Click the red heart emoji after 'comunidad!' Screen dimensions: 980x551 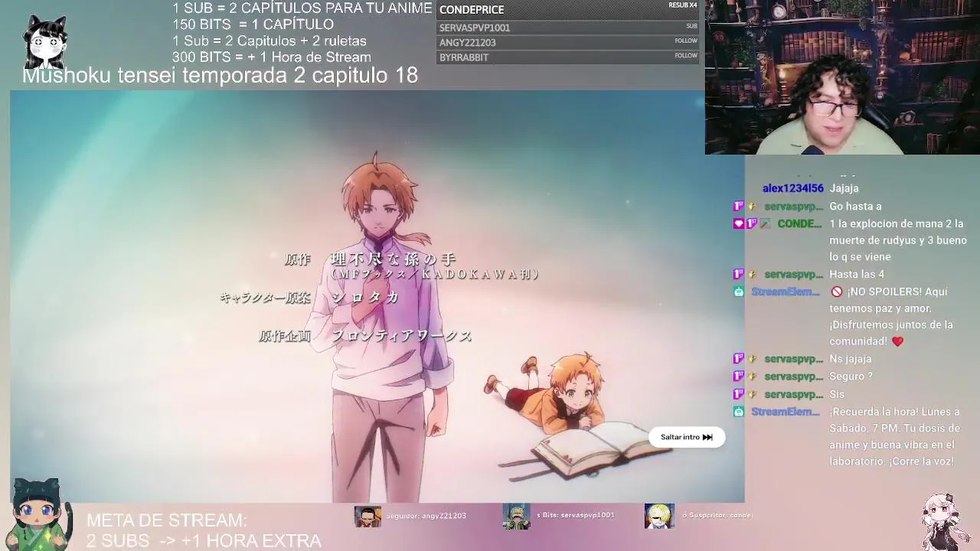[897, 341]
